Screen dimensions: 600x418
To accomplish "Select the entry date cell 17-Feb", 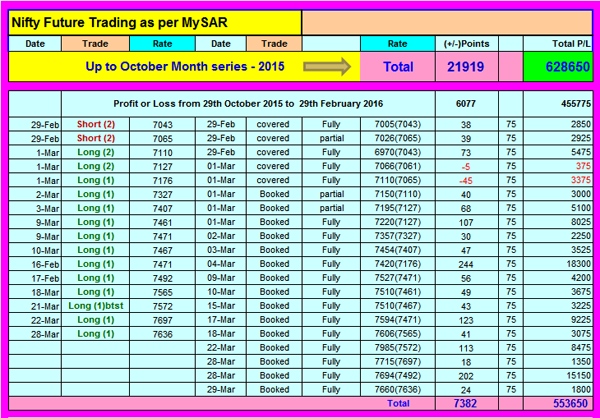I will (x=35, y=278).
